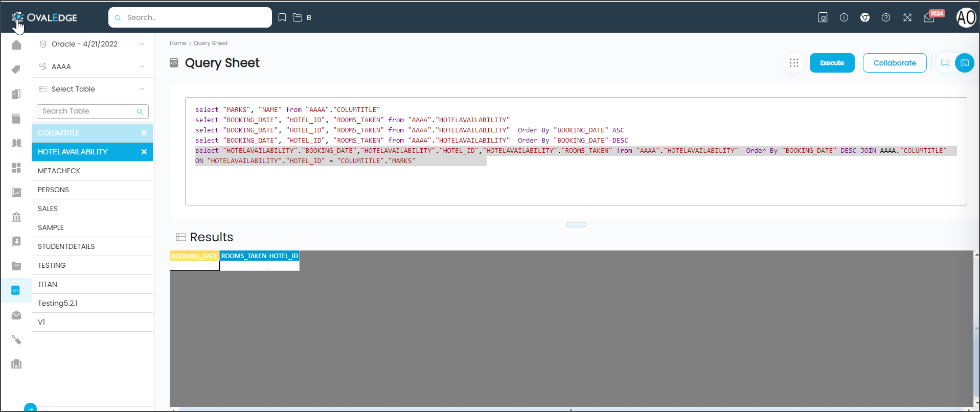Screen dimensions: 980x412
Task: Expand the AAAA schema dropdown
Action: point(93,66)
